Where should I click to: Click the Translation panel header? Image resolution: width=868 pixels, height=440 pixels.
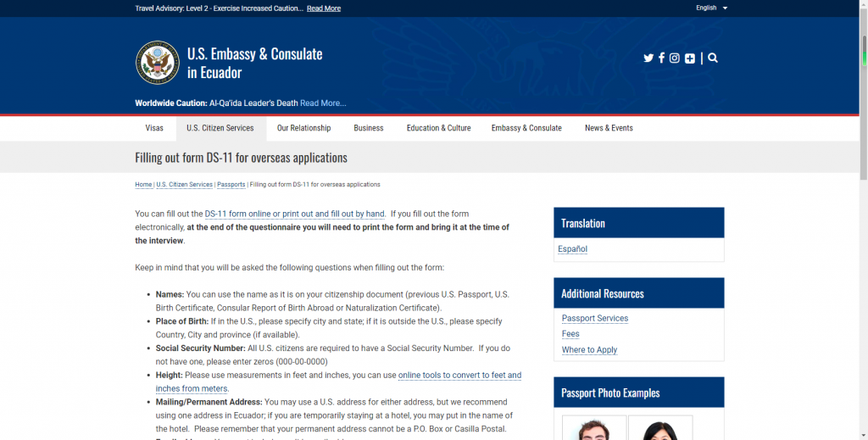point(639,223)
